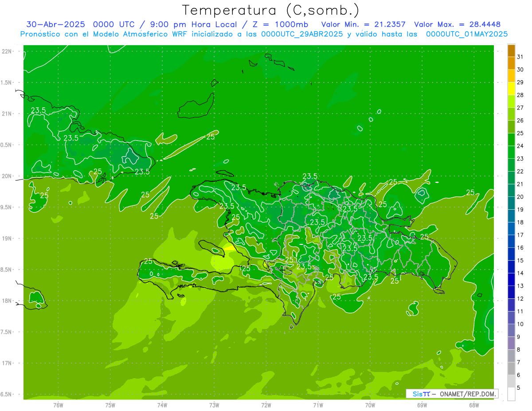Click the legend value "16"

(x=520, y=248)
